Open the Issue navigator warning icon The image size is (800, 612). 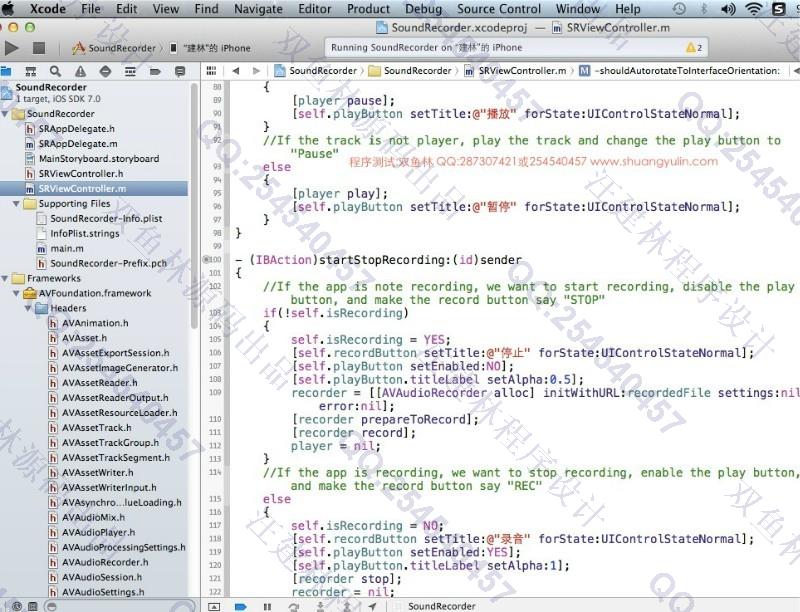[x=81, y=71]
